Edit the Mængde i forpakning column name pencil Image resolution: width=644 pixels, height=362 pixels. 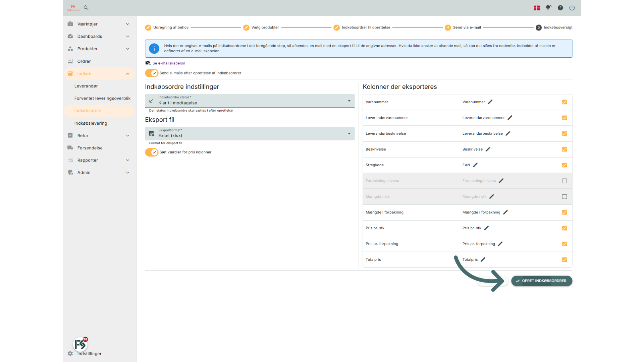(x=505, y=212)
